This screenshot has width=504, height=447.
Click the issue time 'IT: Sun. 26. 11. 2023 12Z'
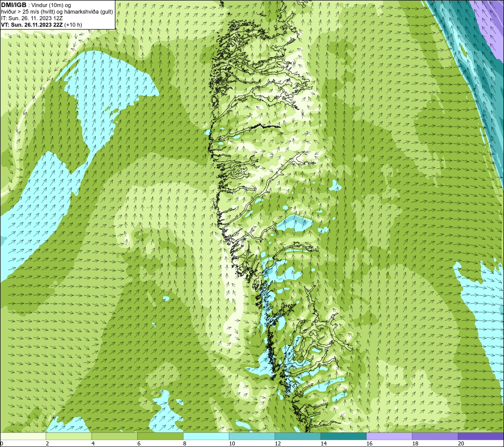(32, 18)
